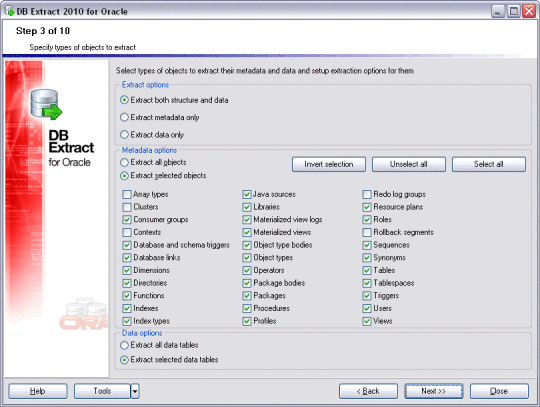This screenshot has height=407, width=540.
Task: Uncheck Materialized views checkbox
Action: pyautogui.click(x=247, y=232)
